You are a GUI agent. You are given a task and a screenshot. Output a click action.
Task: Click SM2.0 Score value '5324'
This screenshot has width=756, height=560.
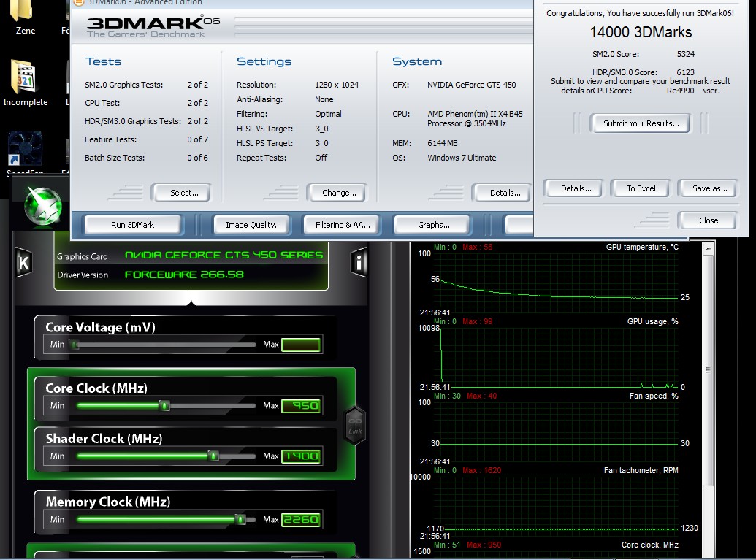point(685,54)
